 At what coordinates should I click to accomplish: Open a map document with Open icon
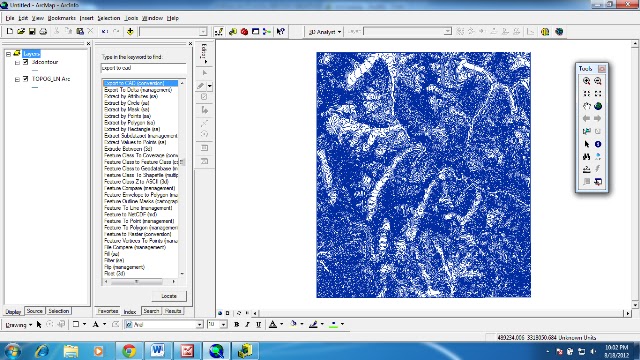pyautogui.click(x=21, y=31)
